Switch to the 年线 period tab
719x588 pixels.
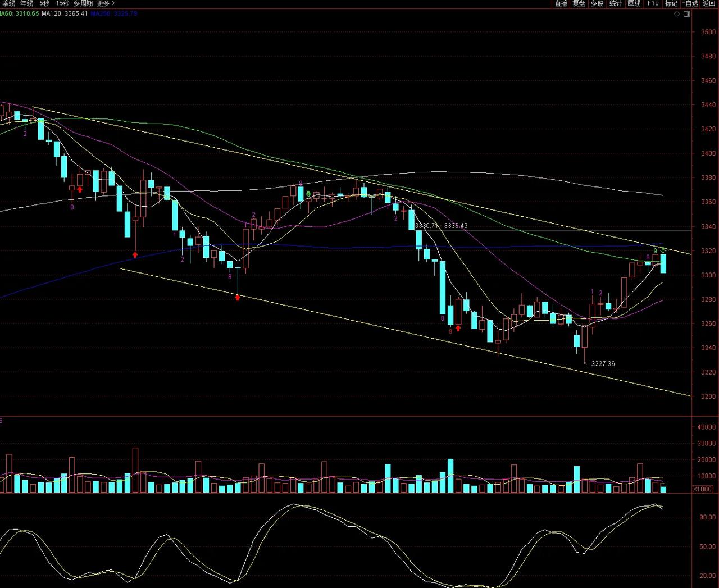pos(26,3)
